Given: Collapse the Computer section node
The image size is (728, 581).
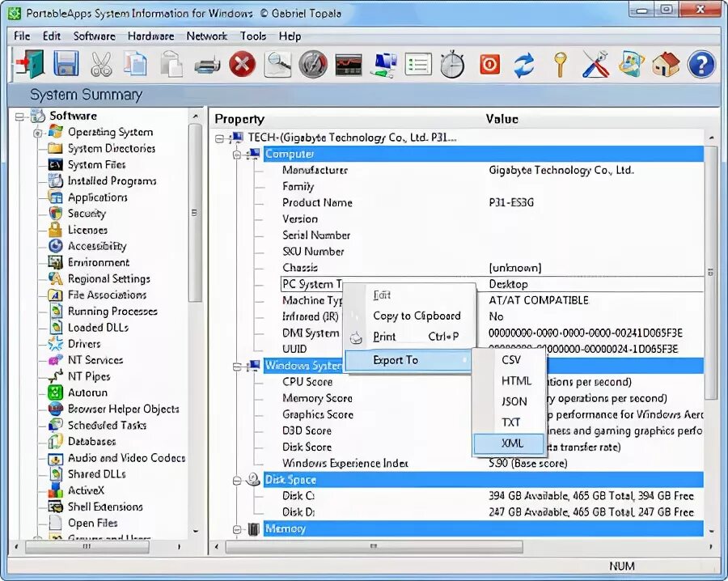Looking at the screenshot, I should point(237,155).
